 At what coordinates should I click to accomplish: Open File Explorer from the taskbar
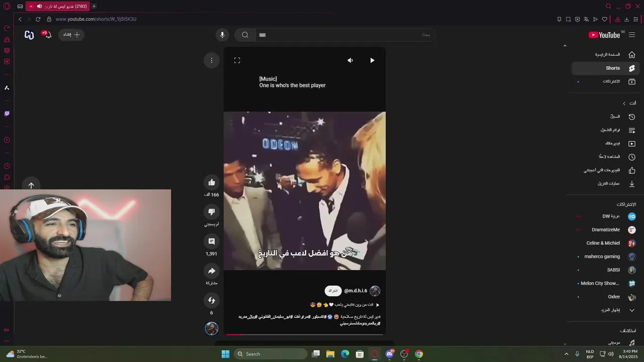331,354
